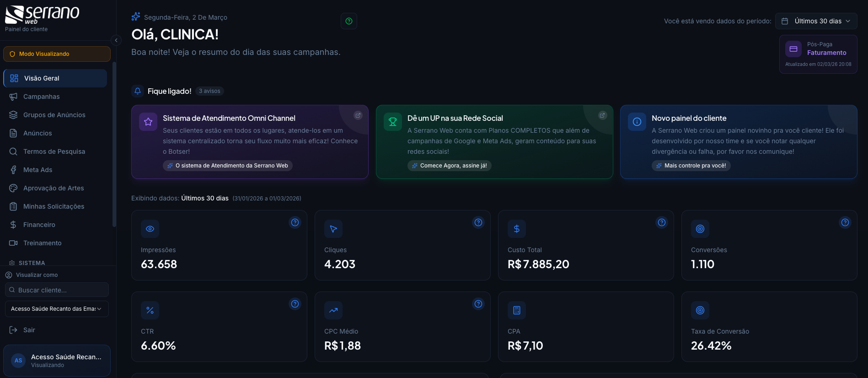Screen dimensions: 868x378
Task: Click the help icon on CTR card
Action: click(x=295, y=304)
